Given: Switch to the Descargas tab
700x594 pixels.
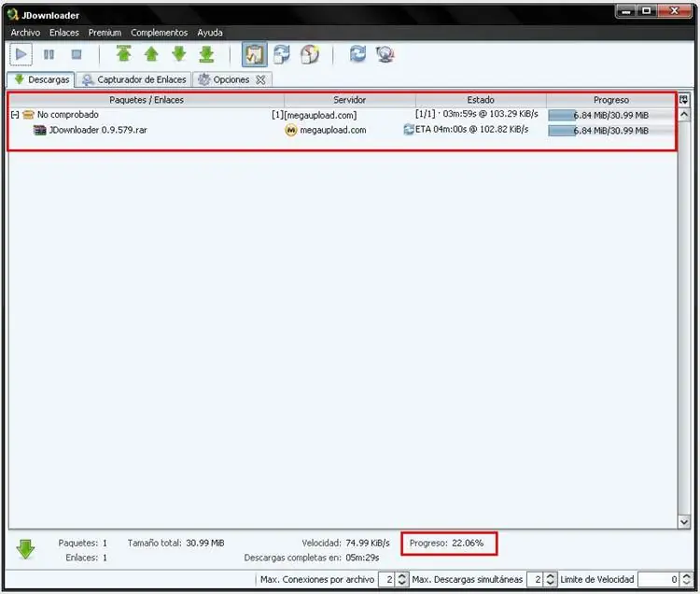Looking at the screenshot, I should [x=41, y=79].
